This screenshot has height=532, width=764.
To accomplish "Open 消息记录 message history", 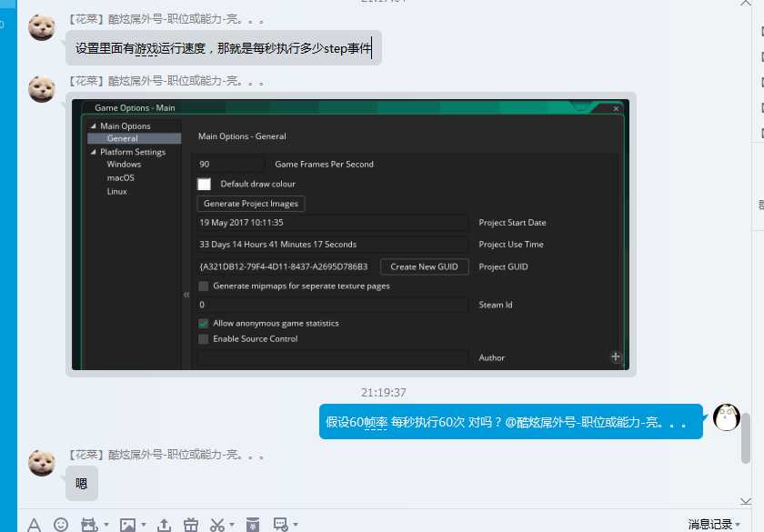I will [710, 524].
